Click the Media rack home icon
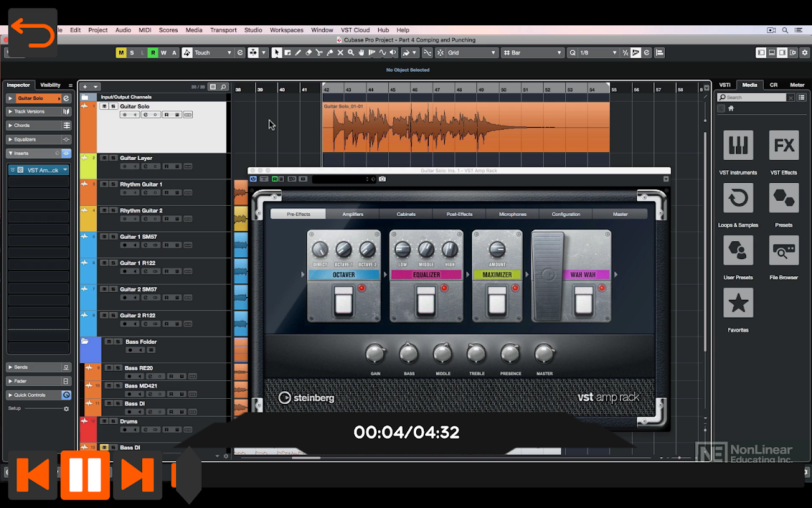 tap(731, 109)
